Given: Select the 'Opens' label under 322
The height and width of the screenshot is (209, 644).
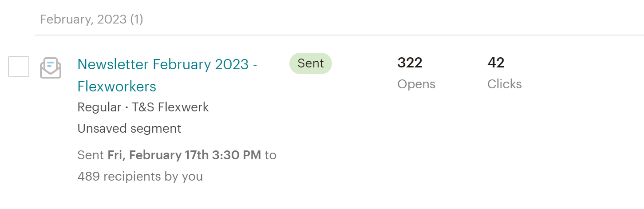Looking at the screenshot, I should tap(416, 84).
